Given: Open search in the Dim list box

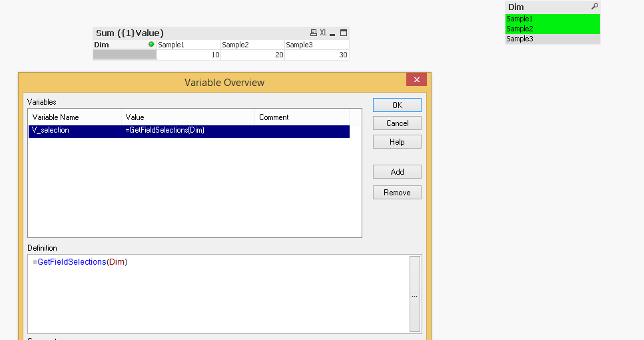Looking at the screenshot, I should pyautogui.click(x=594, y=7).
